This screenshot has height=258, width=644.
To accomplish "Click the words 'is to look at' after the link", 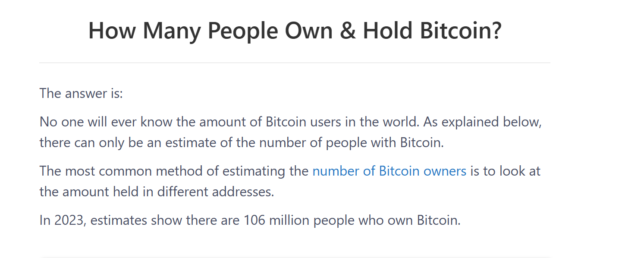I will [506, 171].
